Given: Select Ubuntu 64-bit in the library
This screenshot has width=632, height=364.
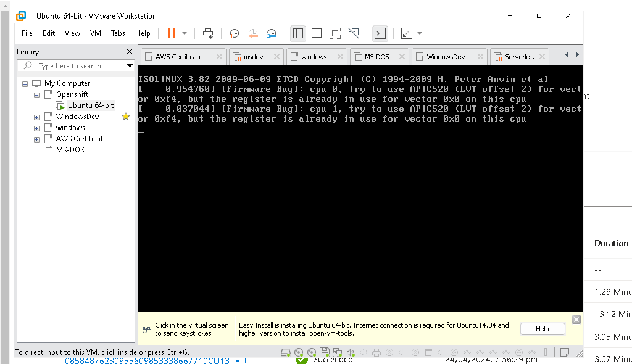Looking at the screenshot, I should 91,105.
